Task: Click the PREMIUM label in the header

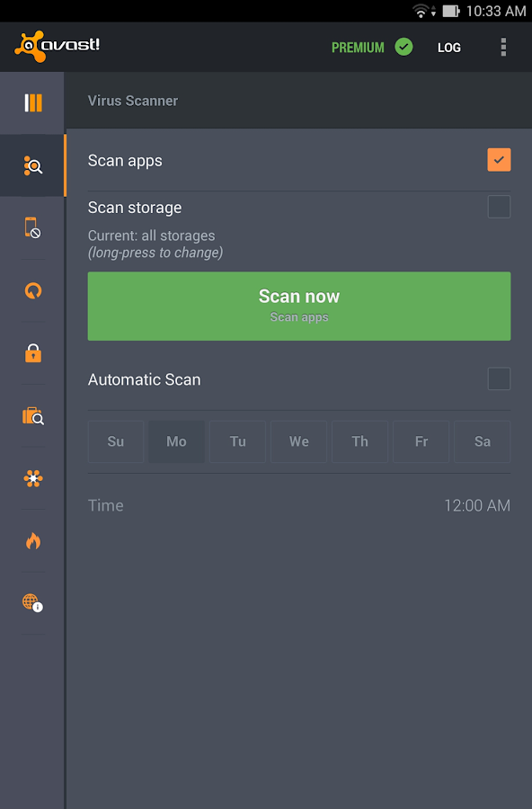Action: click(x=358, y=47)
